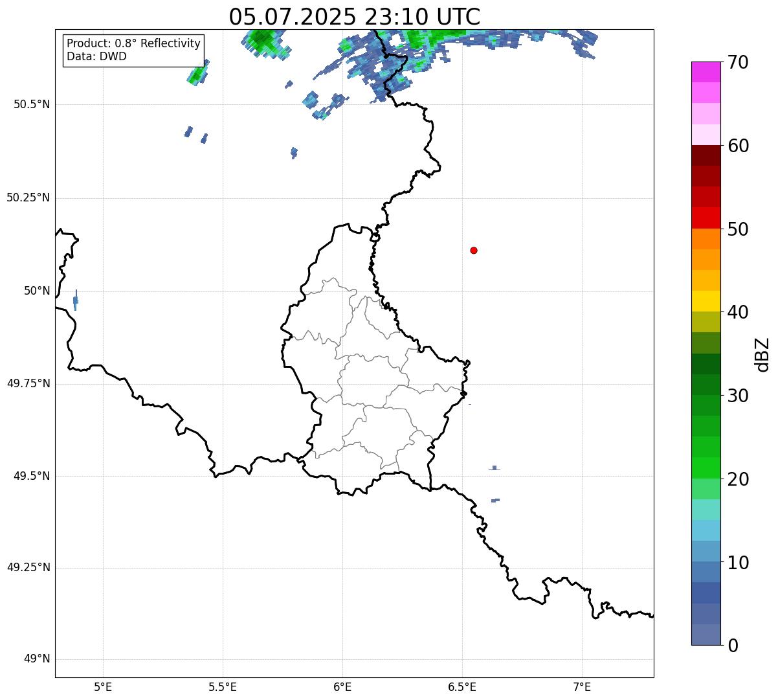Click the longitude label 6°E
The height and width of the screenshot is (700, 778).
342,686
